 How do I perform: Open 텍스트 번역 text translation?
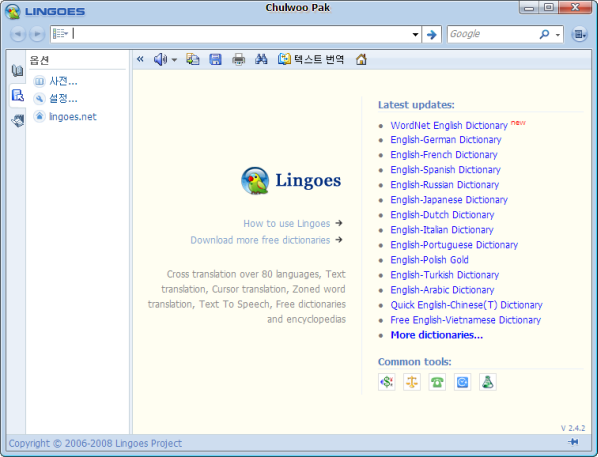(x=311, y=59)
